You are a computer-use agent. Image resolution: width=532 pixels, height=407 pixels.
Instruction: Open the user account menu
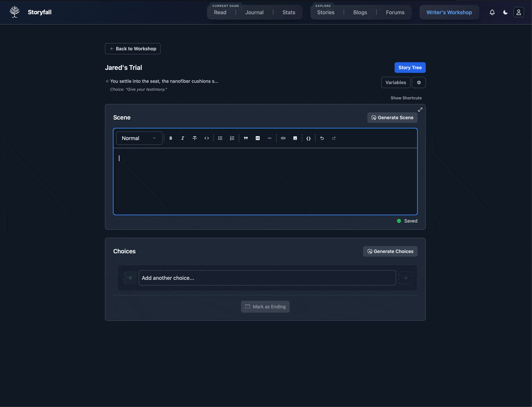pos(519,13)
